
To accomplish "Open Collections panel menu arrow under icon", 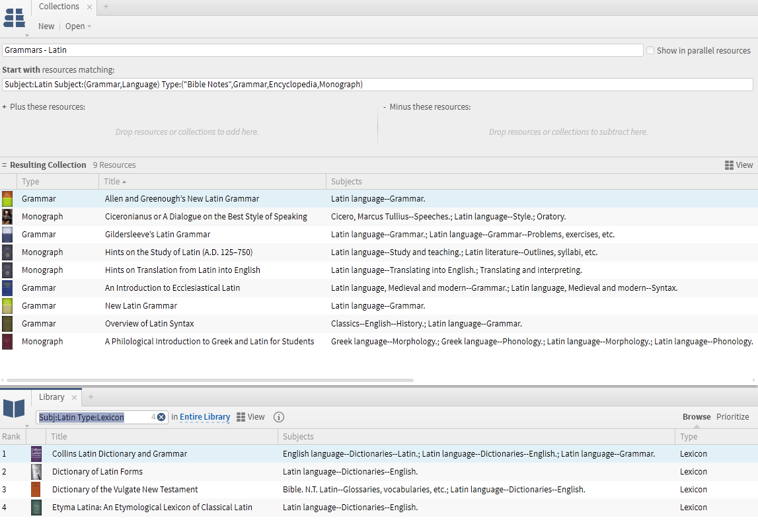I will point(27,35).
